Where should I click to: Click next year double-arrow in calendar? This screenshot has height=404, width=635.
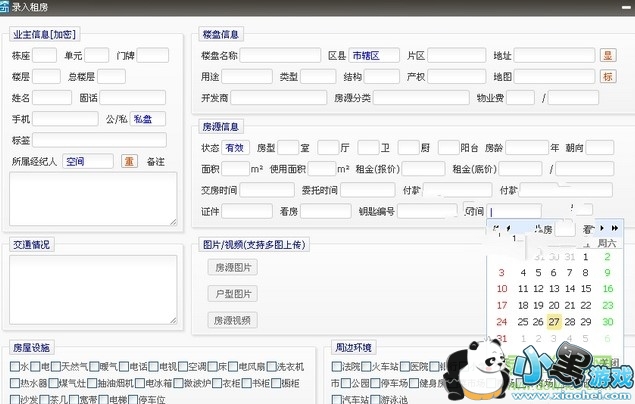613,228
